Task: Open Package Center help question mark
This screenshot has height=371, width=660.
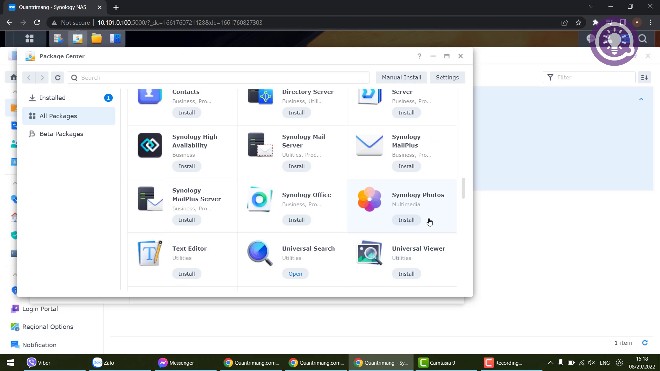Action: point(419,56)
